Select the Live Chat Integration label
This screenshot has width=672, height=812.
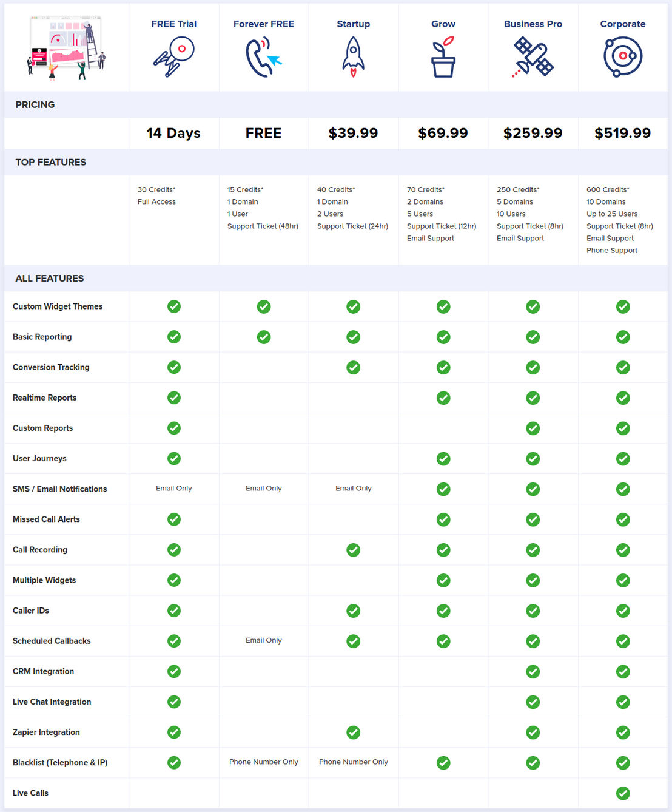[52, 702]
